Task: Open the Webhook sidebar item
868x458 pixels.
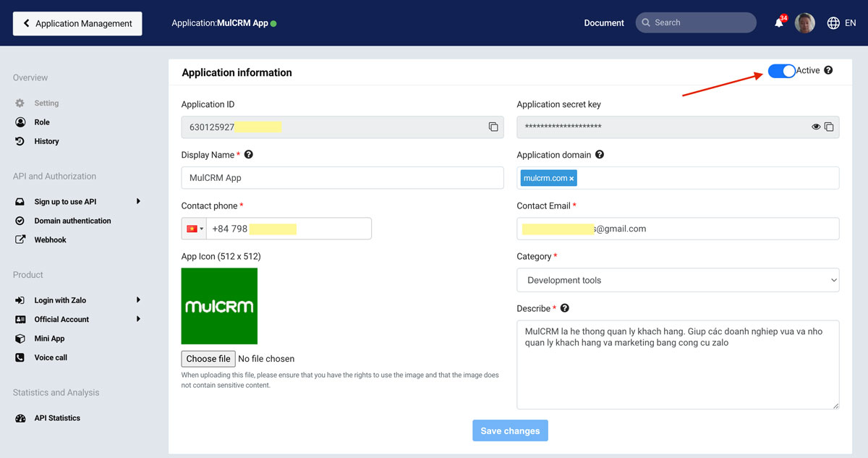Action: pyautogui.click(x=50, y=239)
